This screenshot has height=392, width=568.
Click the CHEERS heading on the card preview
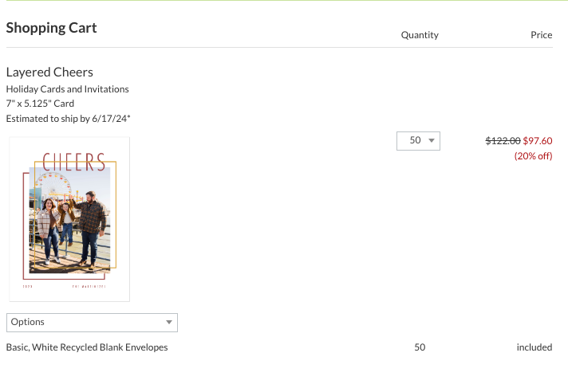coord(74,162)
